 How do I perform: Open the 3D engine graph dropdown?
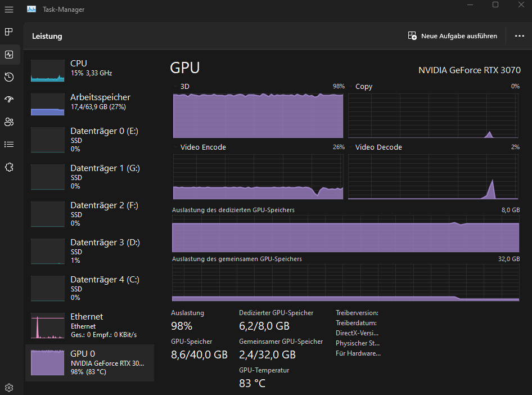(x=175, y=87)
